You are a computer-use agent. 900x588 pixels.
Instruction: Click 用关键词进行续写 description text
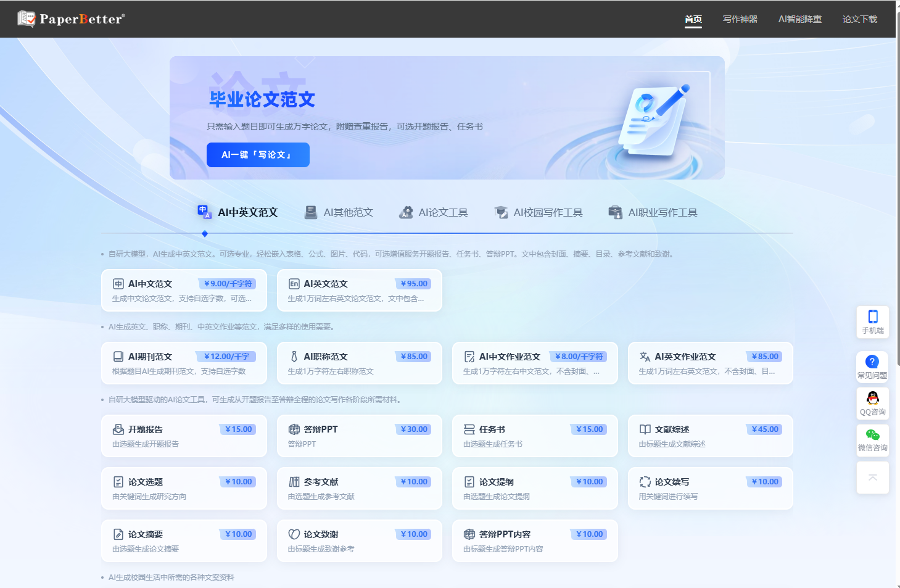point(668,497)
